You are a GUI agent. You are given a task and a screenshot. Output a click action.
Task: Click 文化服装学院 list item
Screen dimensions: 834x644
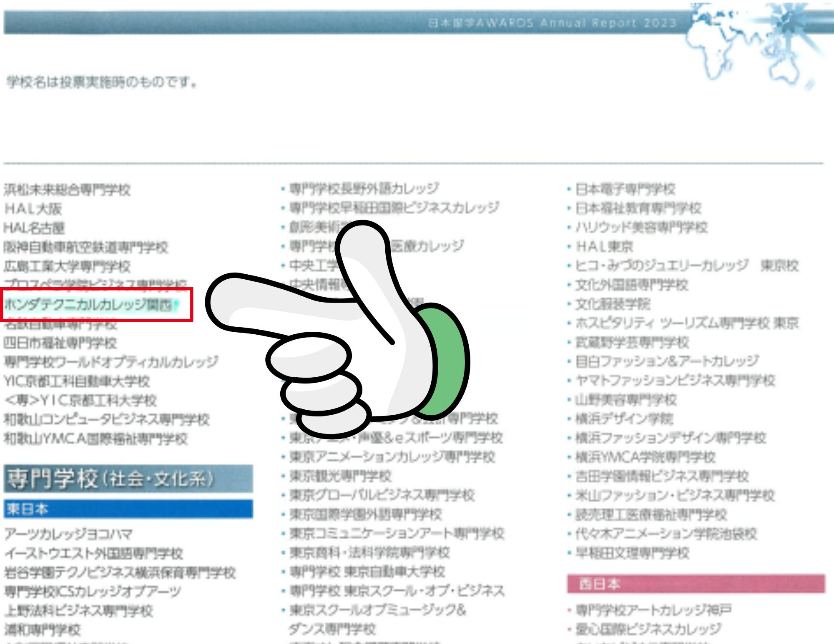[x=613, y=304]
